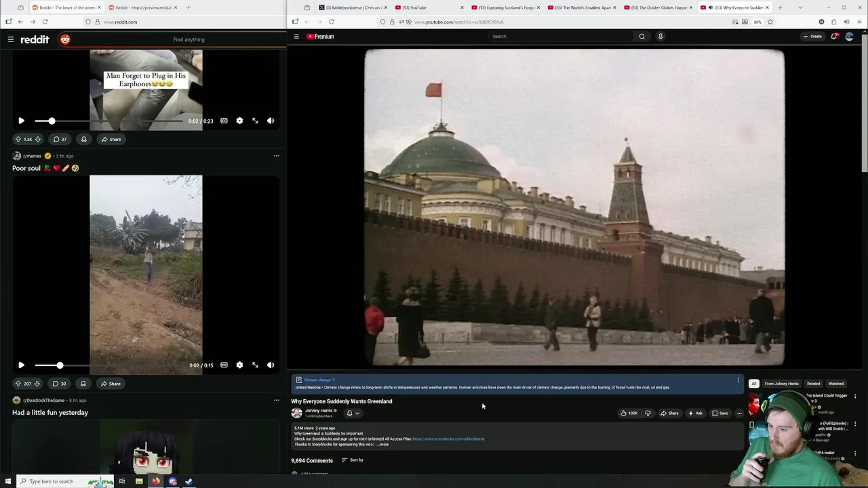Screen dimensions: 868x488
Task: Click the YouTube Premium logo
Action: point(320,37)
